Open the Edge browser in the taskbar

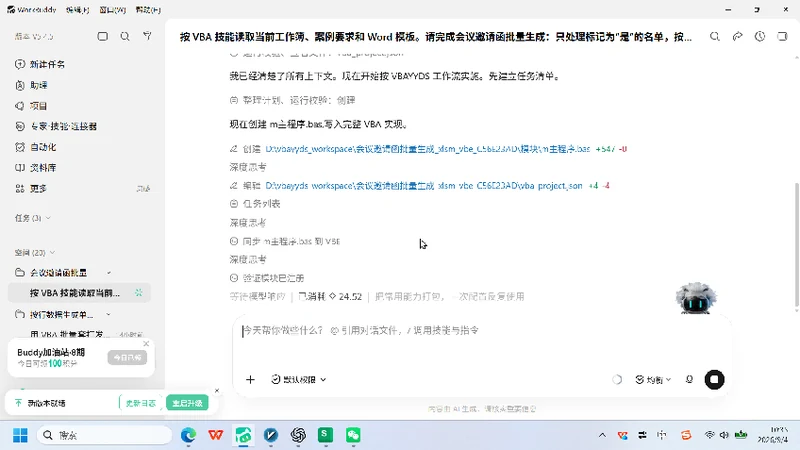(188, 435)
